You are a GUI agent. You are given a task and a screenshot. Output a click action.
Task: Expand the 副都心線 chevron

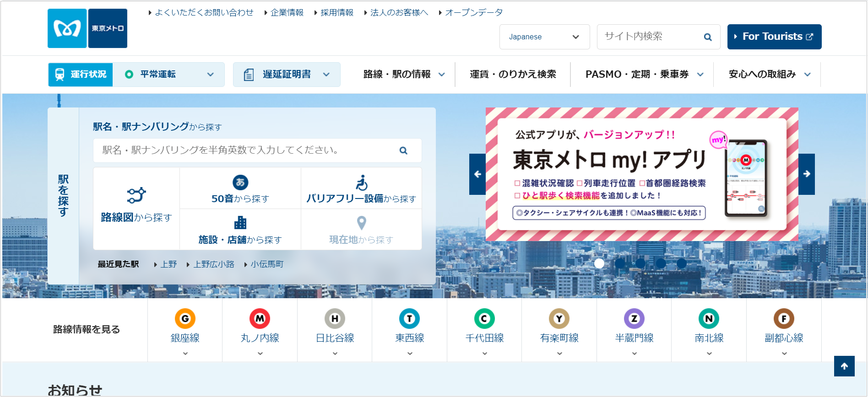pyautogui.click(x=784, y=353)
